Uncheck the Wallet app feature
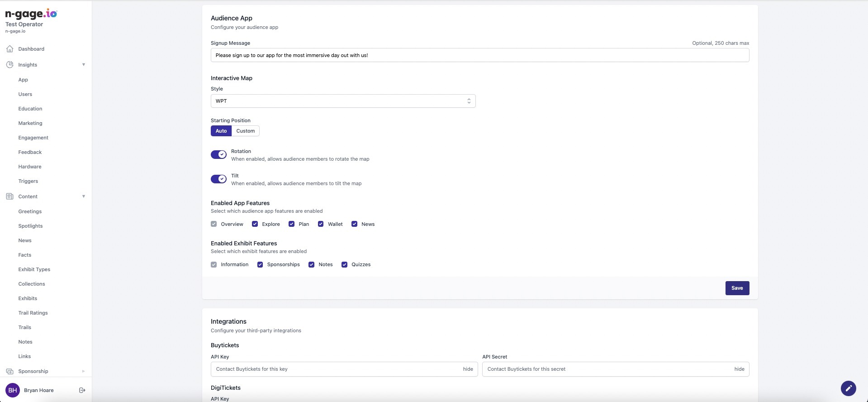868x402 pixels. coord(321,224)
